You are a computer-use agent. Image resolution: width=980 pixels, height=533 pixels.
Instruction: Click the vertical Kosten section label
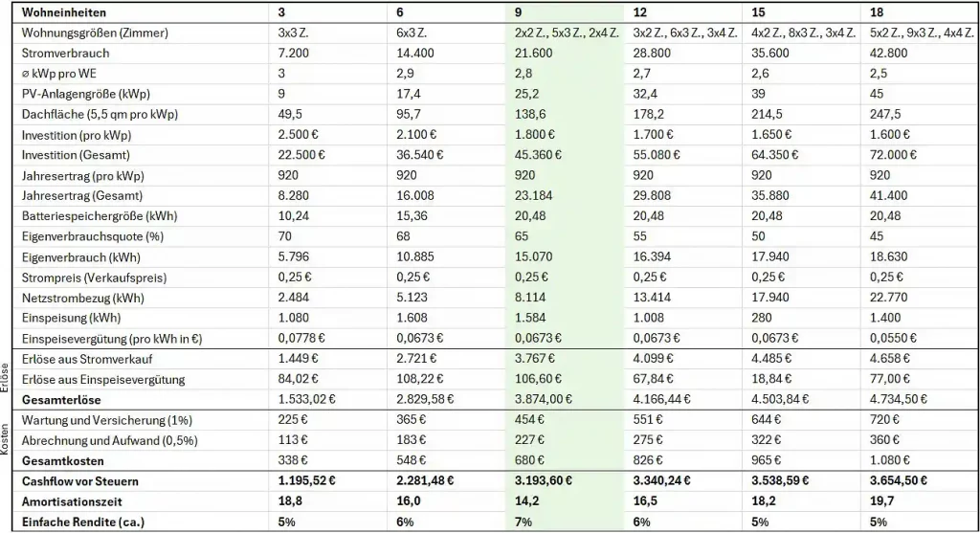[8, 441]
